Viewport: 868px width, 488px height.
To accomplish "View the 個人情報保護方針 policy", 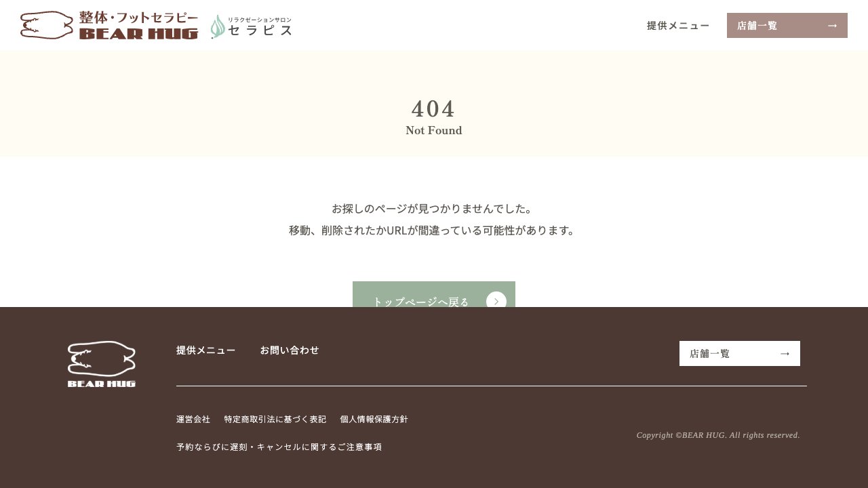I will tap(374, 419).
